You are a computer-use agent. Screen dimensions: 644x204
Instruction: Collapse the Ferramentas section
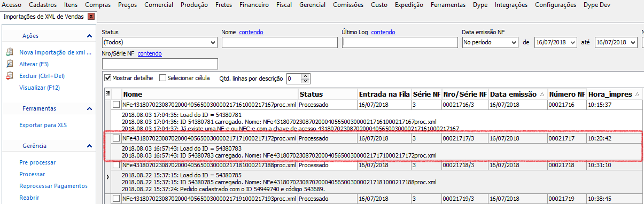point(90,108)
